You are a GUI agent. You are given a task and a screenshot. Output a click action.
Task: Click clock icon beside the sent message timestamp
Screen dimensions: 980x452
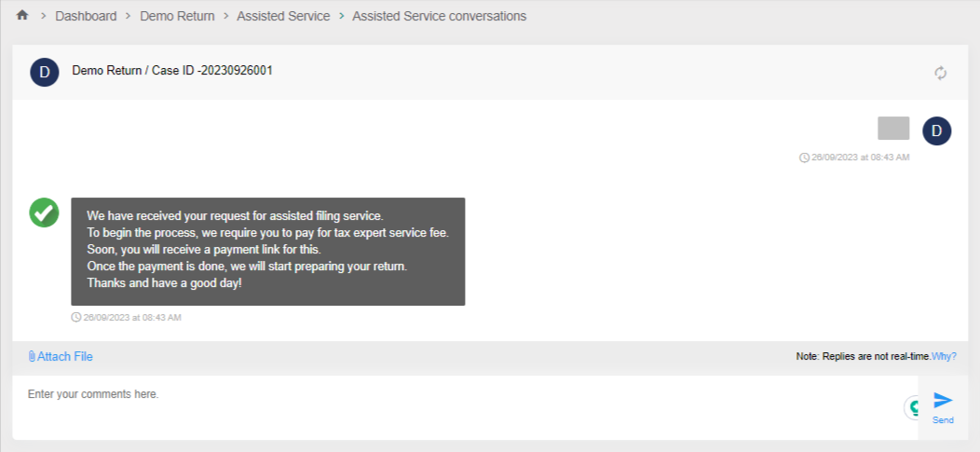[x=804, y=158]
